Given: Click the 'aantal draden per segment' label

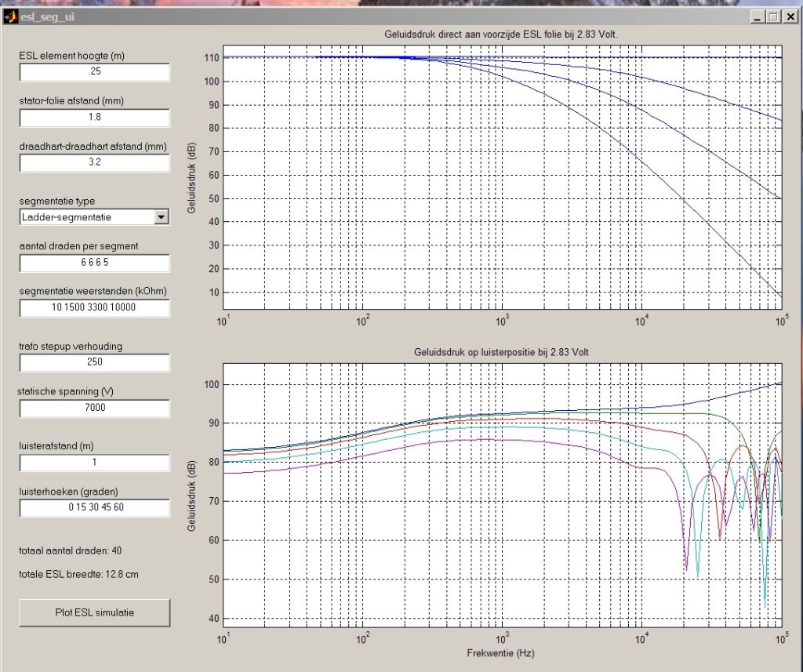Looking at the screenshot, I should point(79,246).
